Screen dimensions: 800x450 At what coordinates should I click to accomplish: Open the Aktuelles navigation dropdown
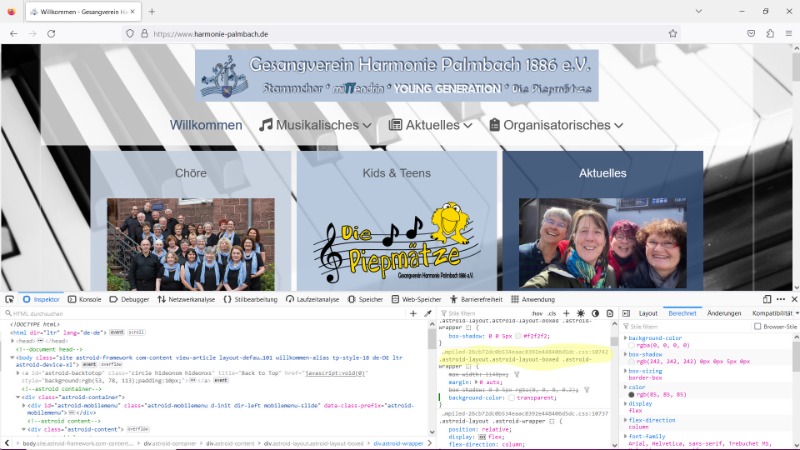[431, 125]
